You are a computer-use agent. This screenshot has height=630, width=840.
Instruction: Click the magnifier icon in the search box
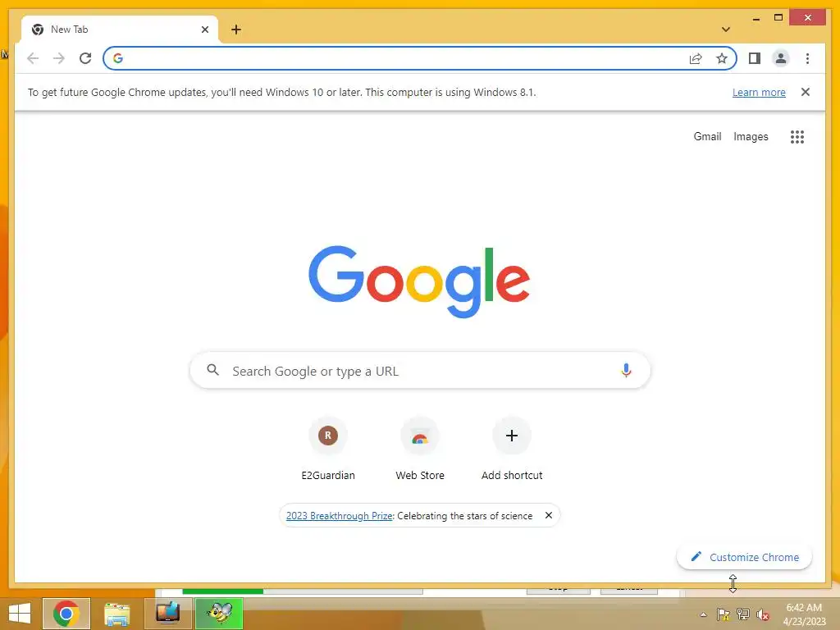(x=212, y=370)
